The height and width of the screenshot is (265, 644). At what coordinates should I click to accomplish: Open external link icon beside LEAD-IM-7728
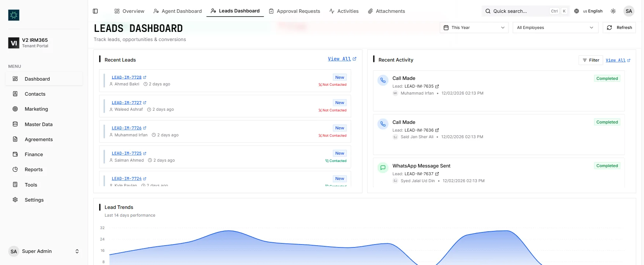coord(145,77)
